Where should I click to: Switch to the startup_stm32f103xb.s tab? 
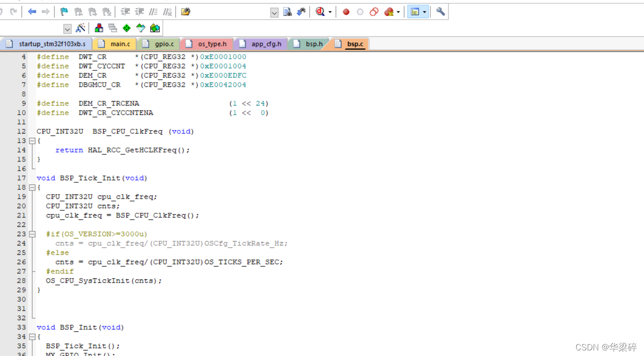[x=46, y=44]
